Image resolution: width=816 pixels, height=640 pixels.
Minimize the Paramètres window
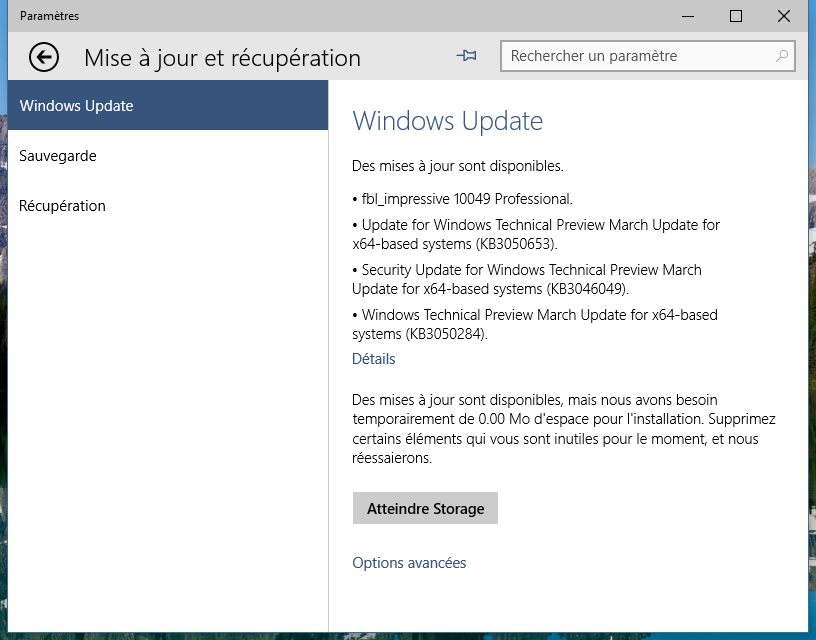688,16
